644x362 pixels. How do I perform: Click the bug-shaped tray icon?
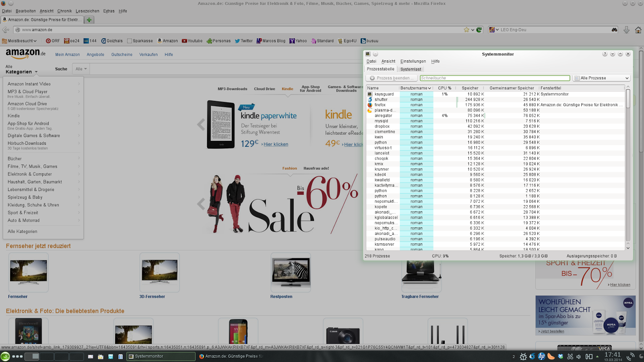pyautogui.click(x=523, y=356)
